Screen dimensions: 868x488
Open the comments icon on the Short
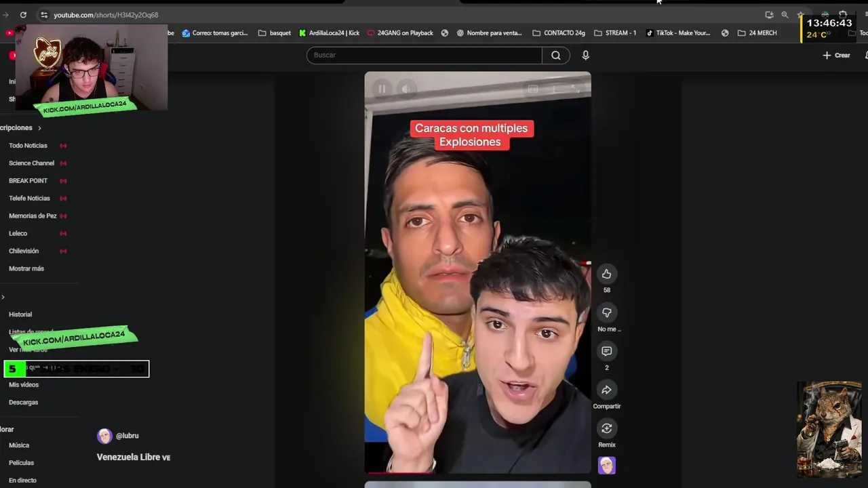(x=606, y=351)
